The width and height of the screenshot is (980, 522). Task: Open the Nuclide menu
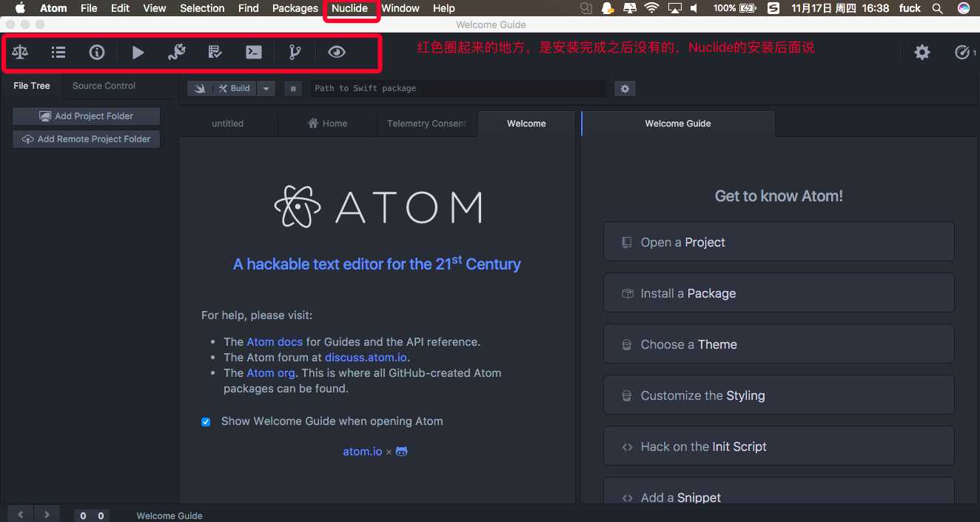tap(349, 8)
